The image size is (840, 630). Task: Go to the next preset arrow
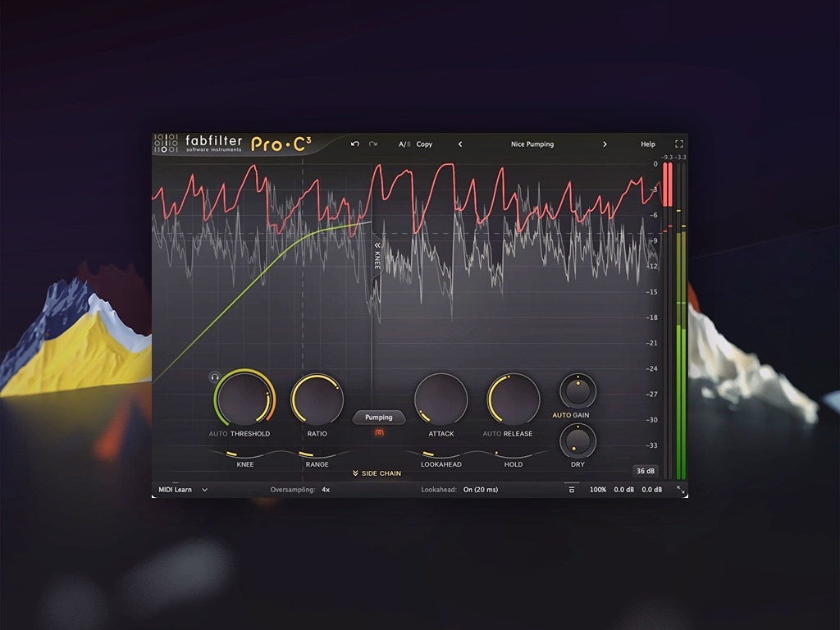point(605,144)
